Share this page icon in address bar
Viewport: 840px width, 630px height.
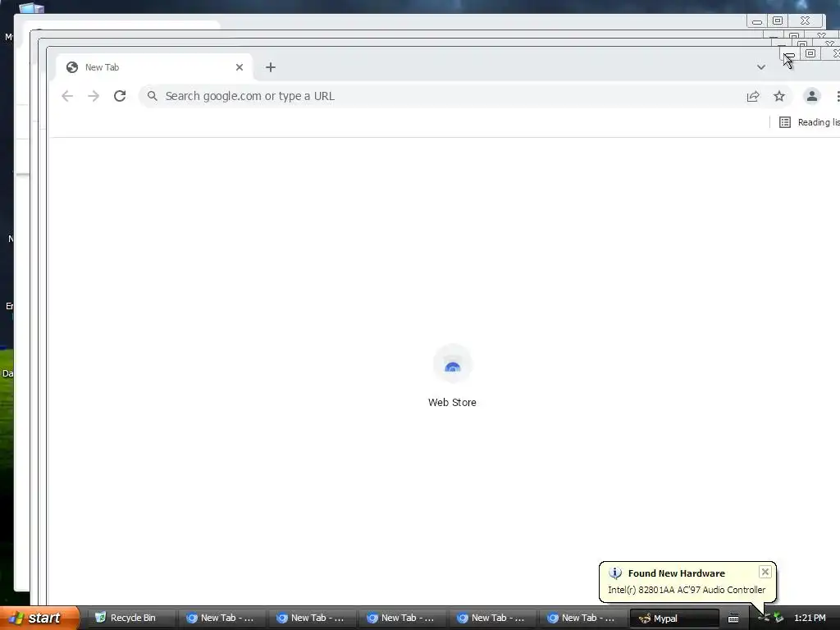[x=753, y=96]
